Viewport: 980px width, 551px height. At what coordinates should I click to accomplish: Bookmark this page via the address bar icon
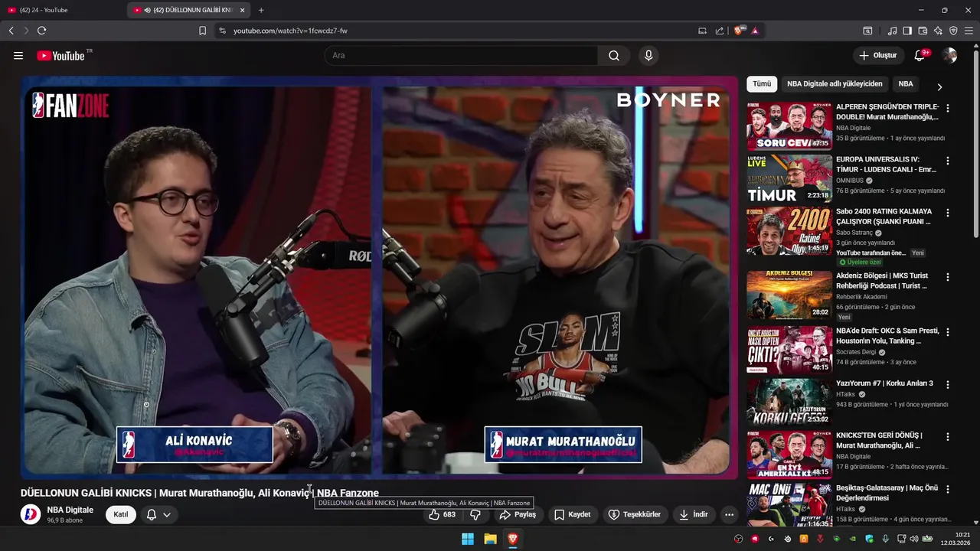[202, 31]
